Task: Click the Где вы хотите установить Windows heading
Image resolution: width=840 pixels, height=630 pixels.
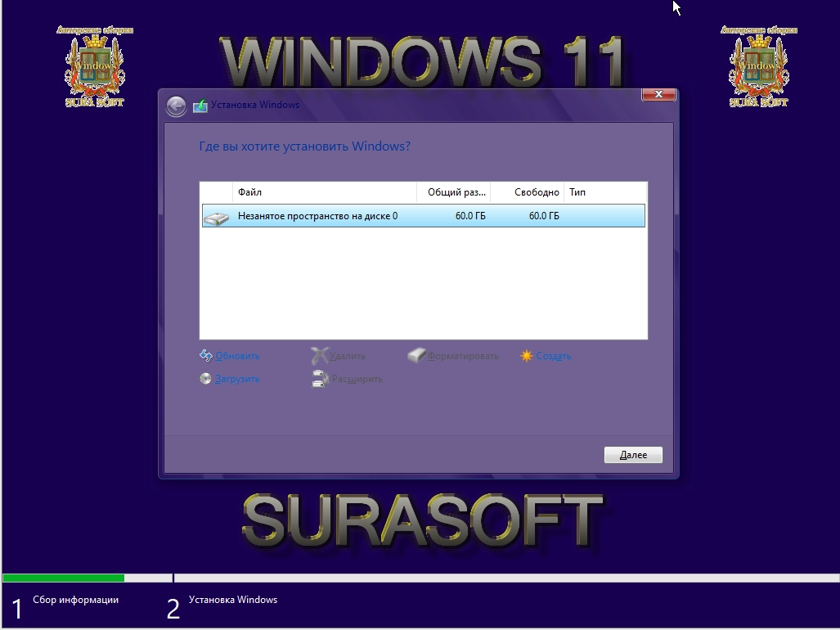Action: [304, 146]
